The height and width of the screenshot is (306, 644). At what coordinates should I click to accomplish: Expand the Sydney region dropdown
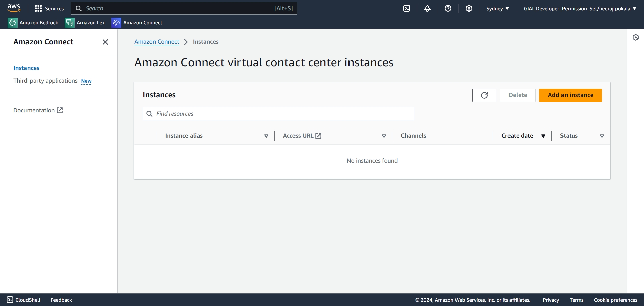coord(498,8)
